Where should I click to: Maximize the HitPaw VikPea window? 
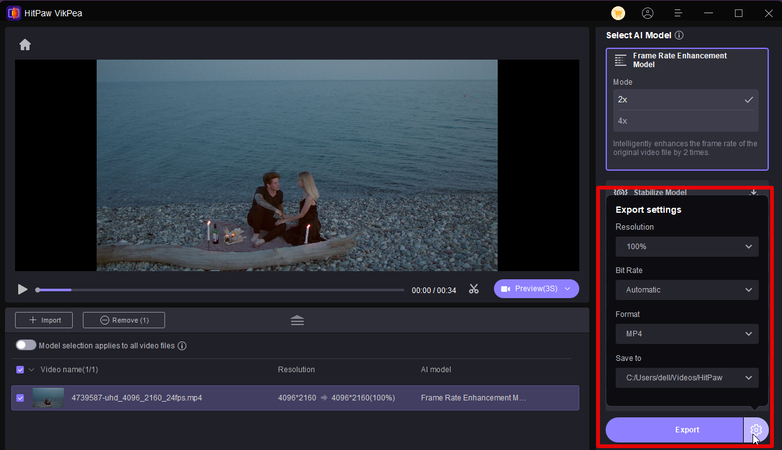pyautogui.click(x=739, y=13)
